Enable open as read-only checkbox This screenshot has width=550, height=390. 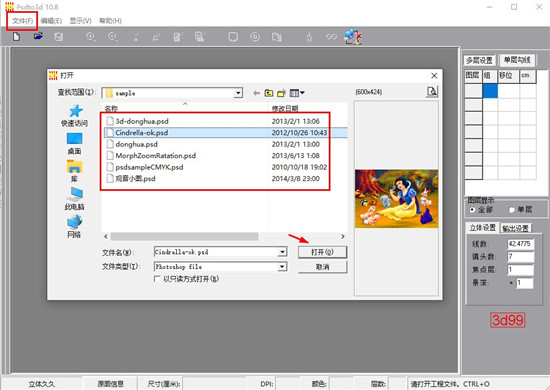[157, 279]
